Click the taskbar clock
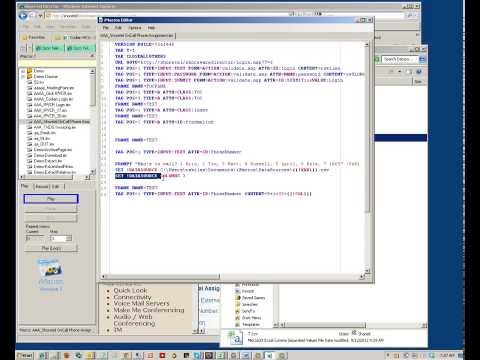This screenshot has height=360, width=480. 447,356
